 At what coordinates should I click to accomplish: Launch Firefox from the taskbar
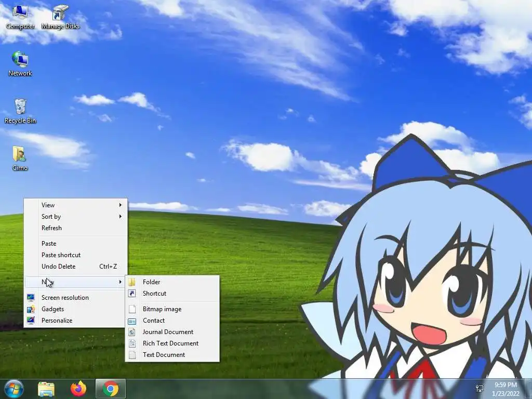tap(78, 389)
